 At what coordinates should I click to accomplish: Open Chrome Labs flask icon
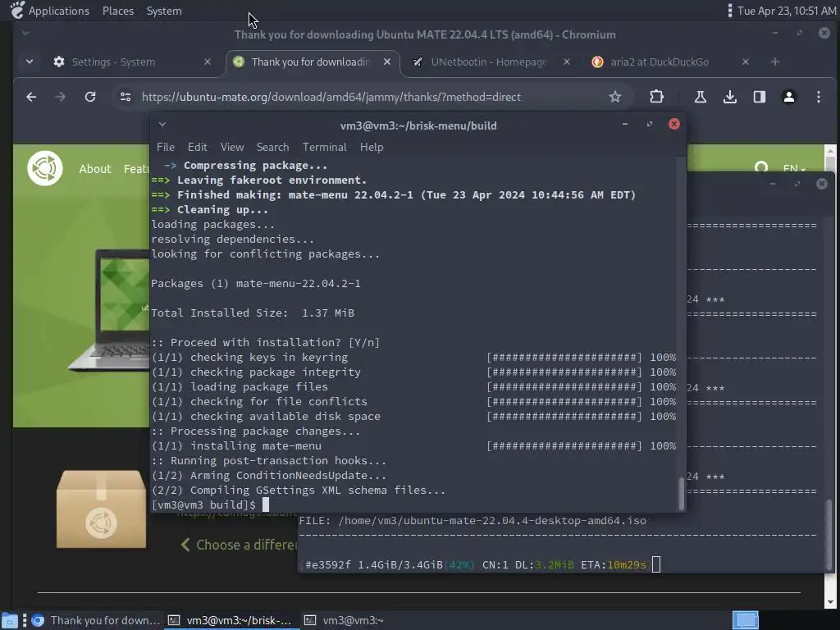coord(701,97)
